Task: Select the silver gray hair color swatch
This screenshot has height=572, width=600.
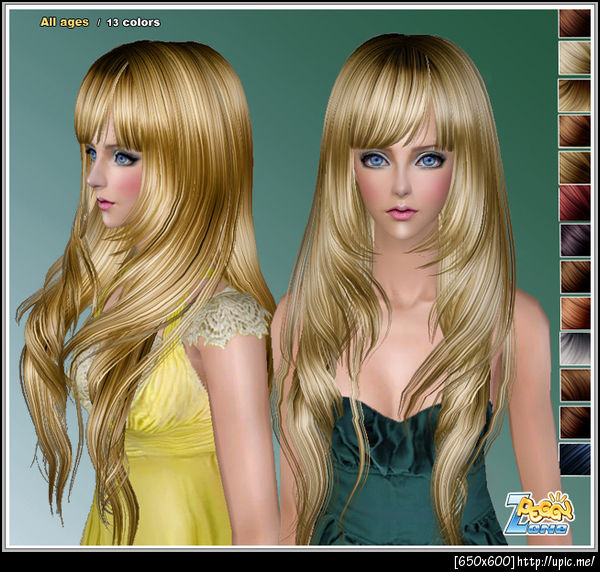Action: click(x=574, y=349)
